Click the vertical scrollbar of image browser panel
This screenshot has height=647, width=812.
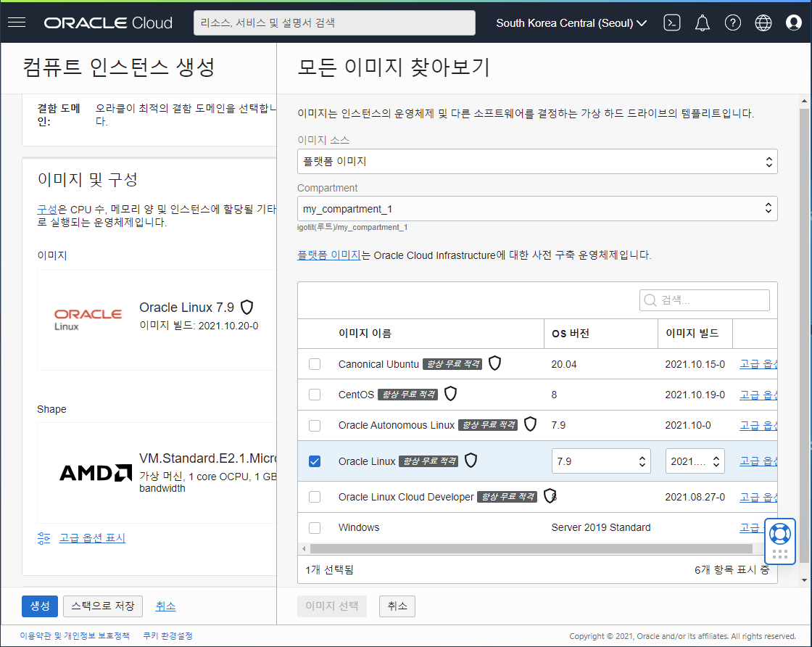tap(804, 335)
